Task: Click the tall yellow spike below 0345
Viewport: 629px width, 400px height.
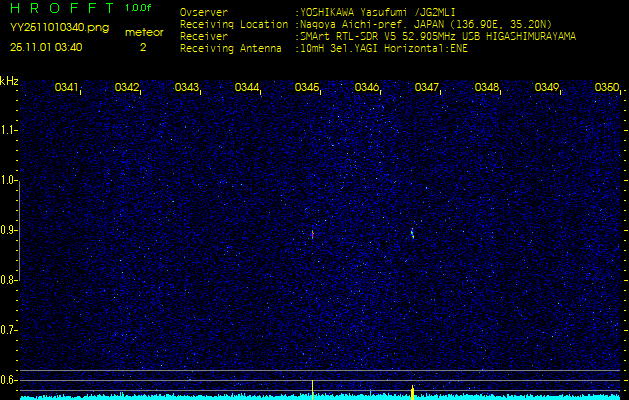Action: (312, 390)
